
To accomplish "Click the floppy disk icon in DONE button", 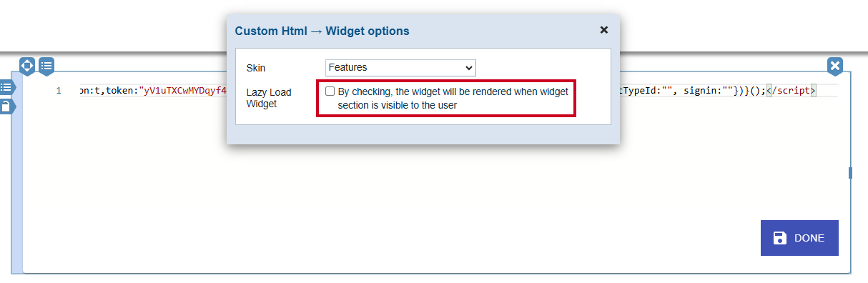I will pos(780,238).
